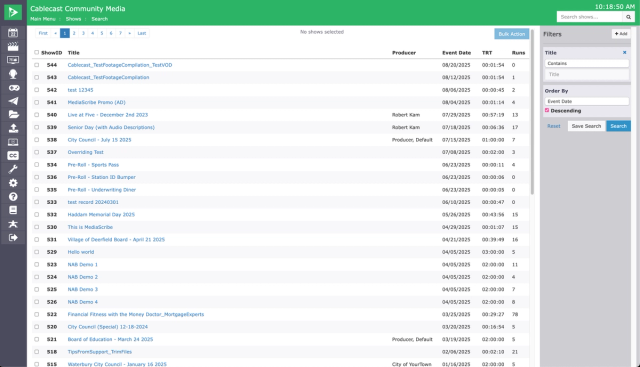The width and height of the screenshot is (640, 367).
Task: Click the headset sidebar icon
Action: 13,74
